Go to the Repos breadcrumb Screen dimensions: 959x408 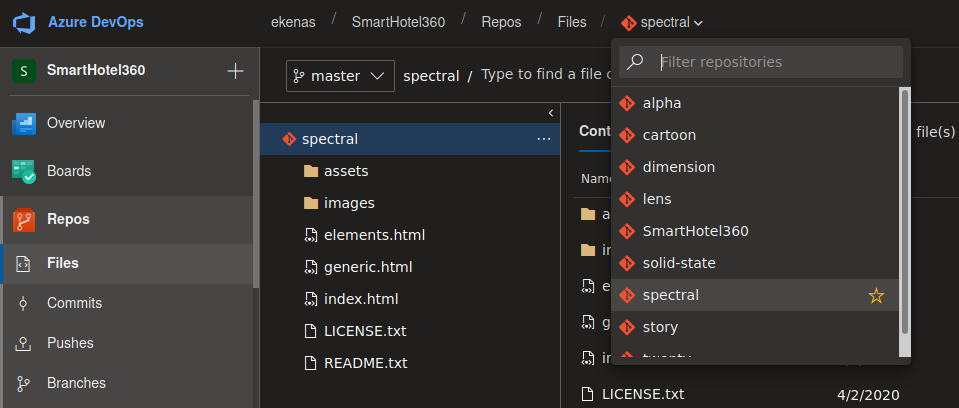coord(502,23)
